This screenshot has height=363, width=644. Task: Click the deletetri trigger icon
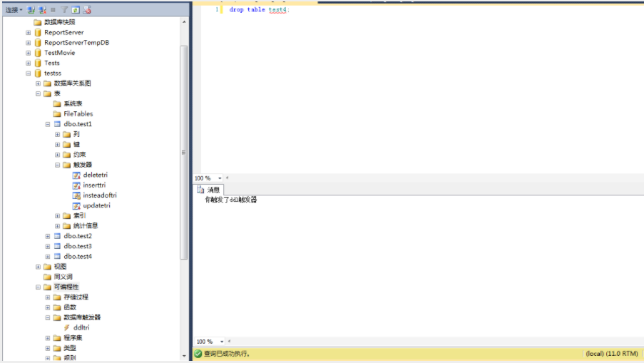[76, 175]
